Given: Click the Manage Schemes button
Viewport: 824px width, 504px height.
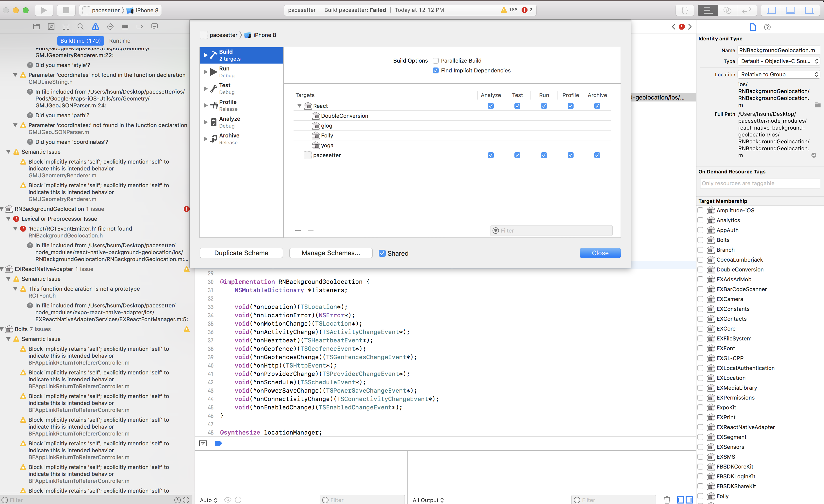Looking at the screenshot, I should click(x=330, y=253).
